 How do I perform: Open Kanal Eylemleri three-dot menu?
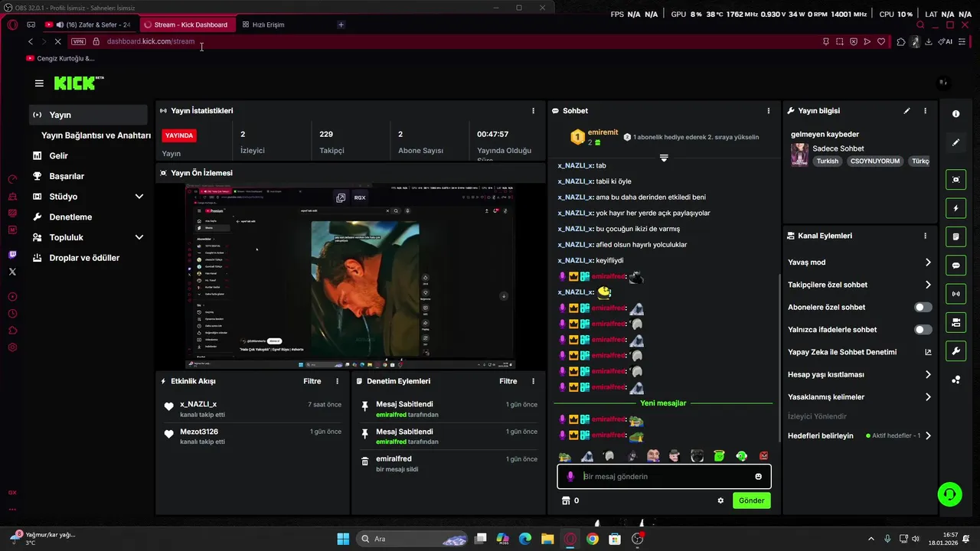pos(926,236)
